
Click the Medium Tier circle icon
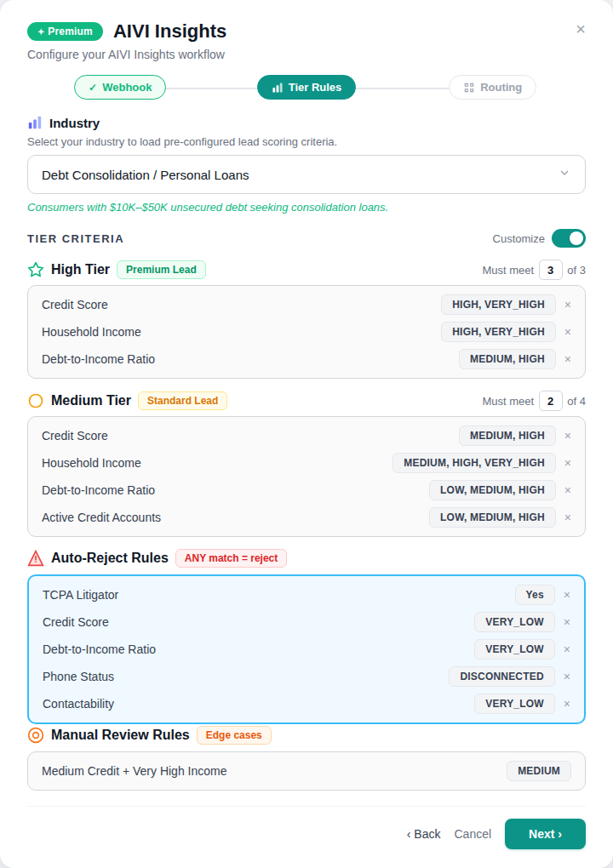pyautogui.click(x=35, y=400)
